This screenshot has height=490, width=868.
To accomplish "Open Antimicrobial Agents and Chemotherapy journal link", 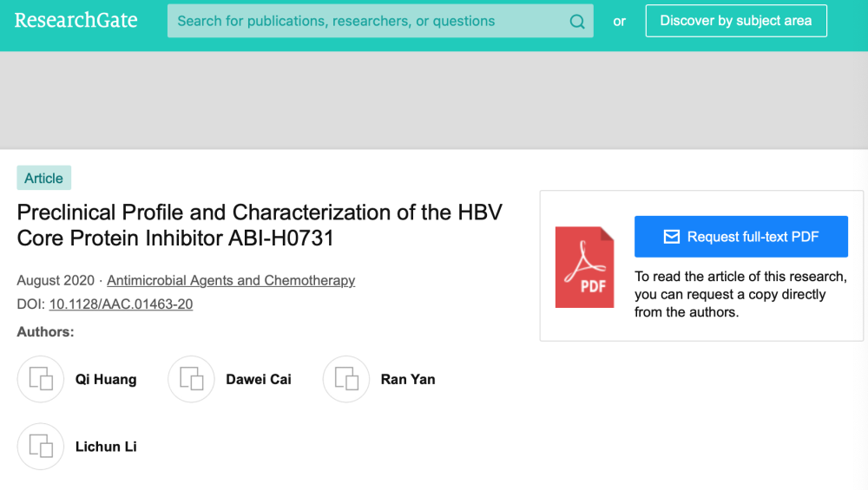I will 231,280.
